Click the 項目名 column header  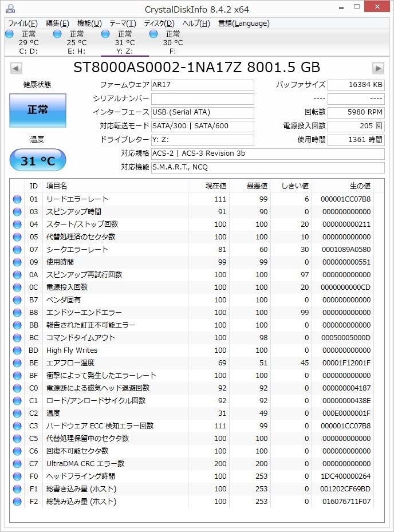tap(115, 186)
